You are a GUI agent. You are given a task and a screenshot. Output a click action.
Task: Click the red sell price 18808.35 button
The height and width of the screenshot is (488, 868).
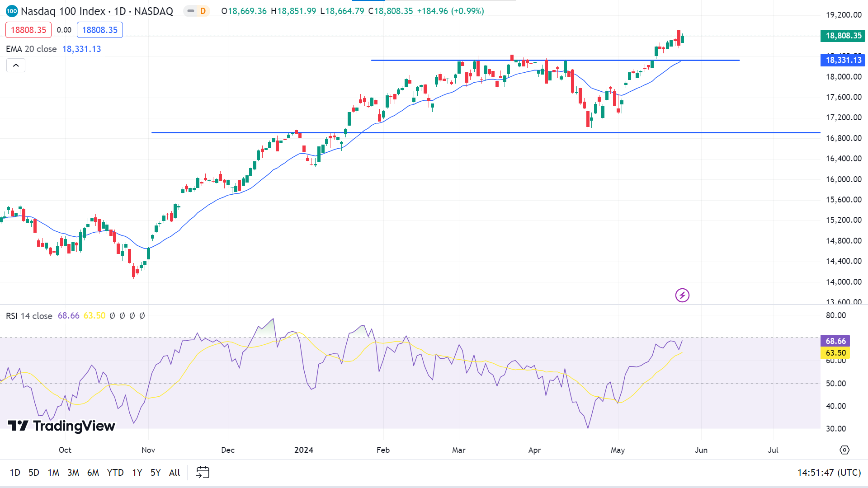(x=28, y=30)
